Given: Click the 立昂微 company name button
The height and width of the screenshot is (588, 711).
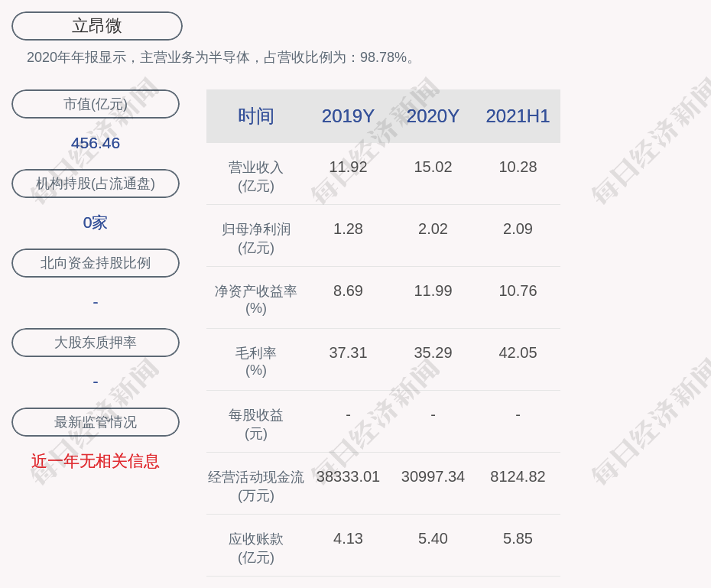Looking at the screenshot, I should (x=96, y=26).
